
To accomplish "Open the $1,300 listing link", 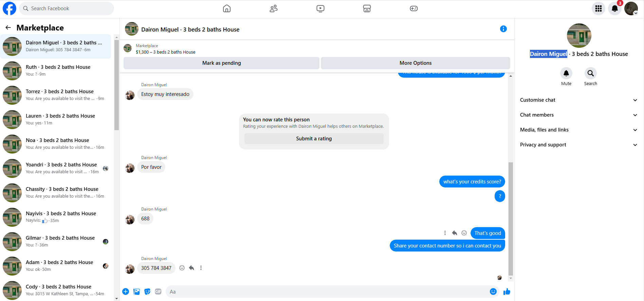I will [x=165, y=52].
